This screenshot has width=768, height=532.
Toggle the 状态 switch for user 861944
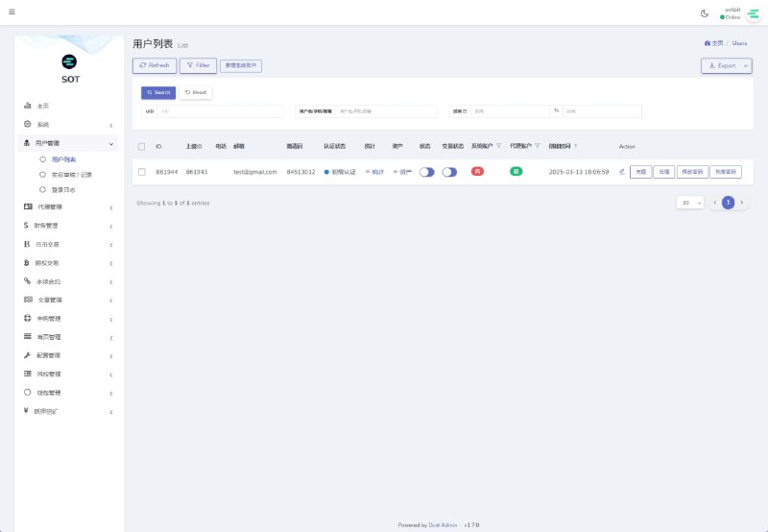point(427,172)
